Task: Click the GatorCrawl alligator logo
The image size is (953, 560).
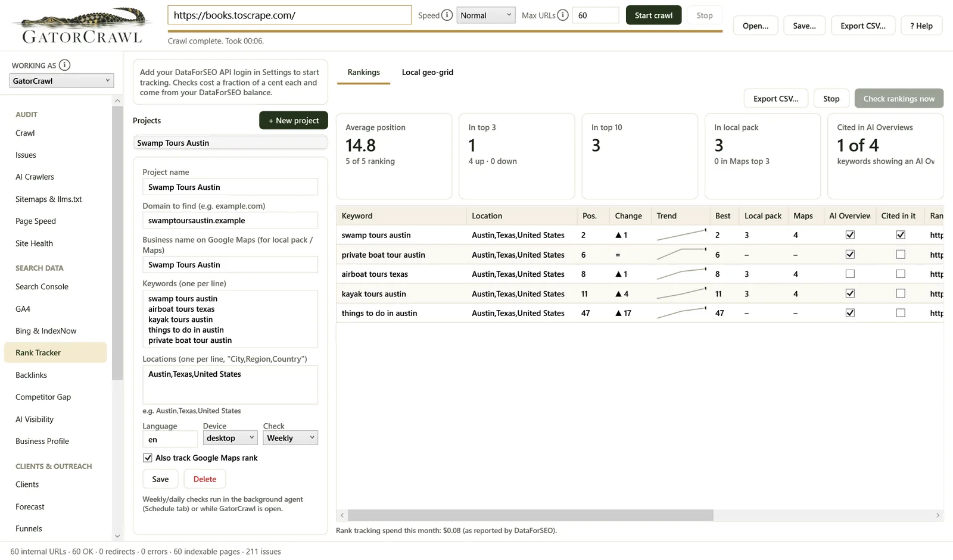Action: tap(82, 25)
